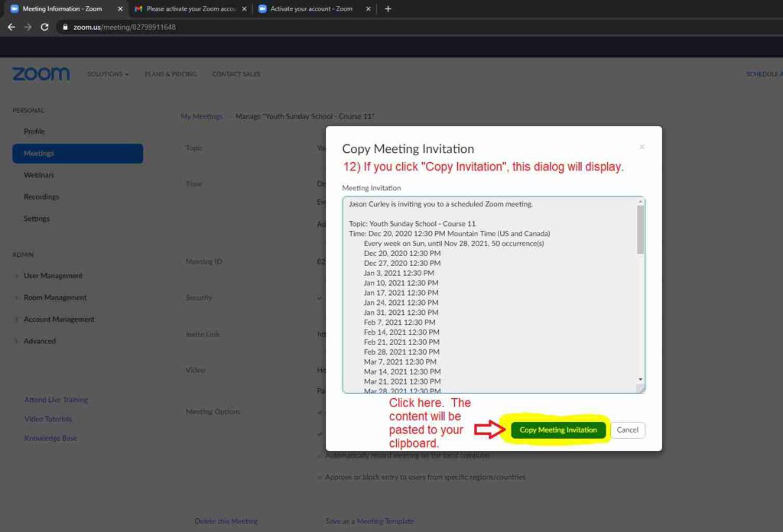The image size is (783, 532).
Task: Open the Solutions dropdown menu
Action: pos(108,74)
